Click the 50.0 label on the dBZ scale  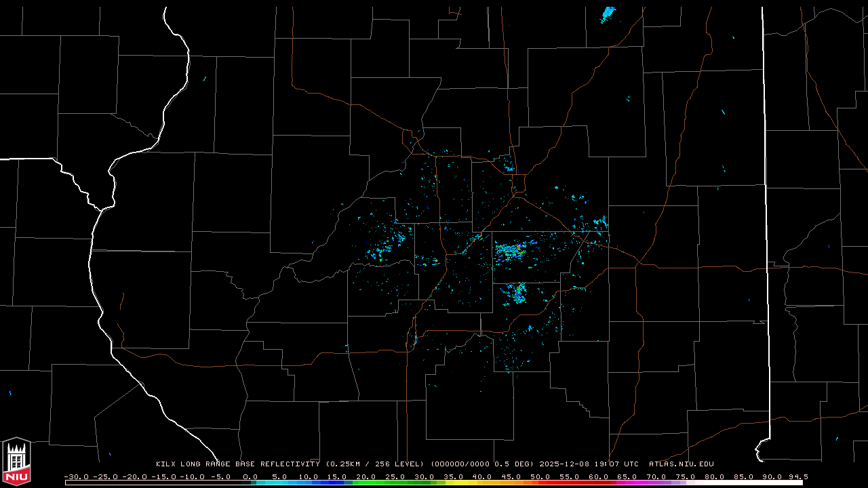pos(540,476)
